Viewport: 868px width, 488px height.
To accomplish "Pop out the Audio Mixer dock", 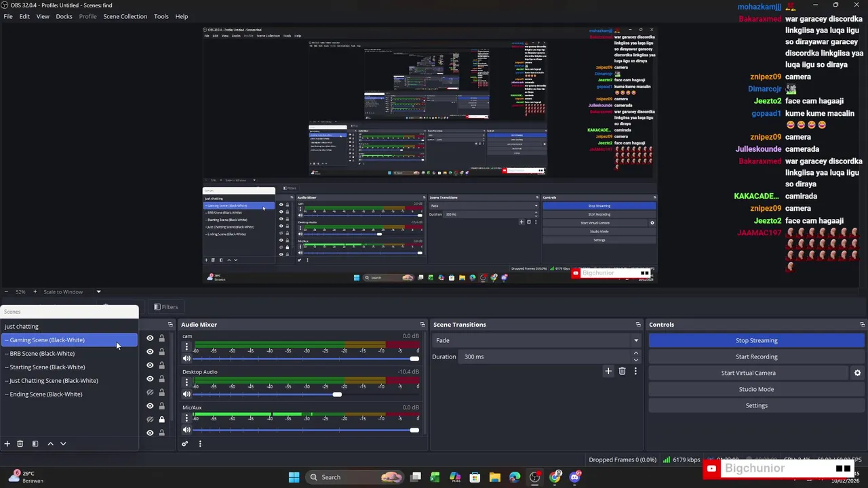I will point(422,325).
